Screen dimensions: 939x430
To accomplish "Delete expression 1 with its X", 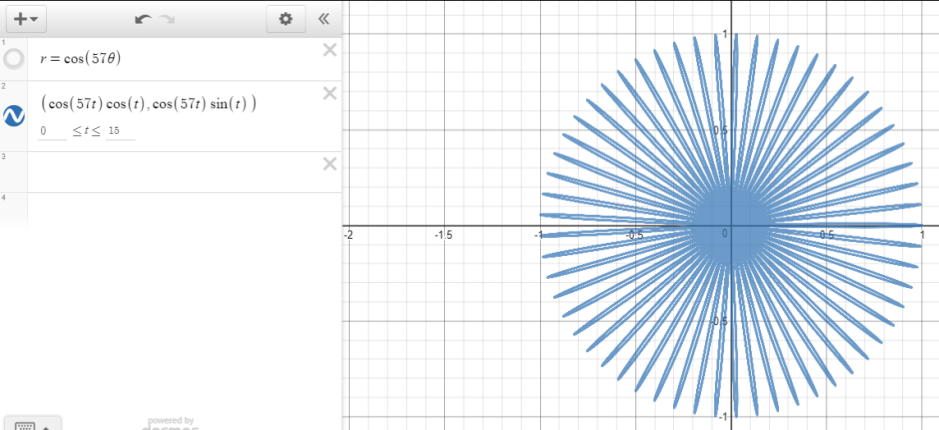I will click(x=329, y=50).
